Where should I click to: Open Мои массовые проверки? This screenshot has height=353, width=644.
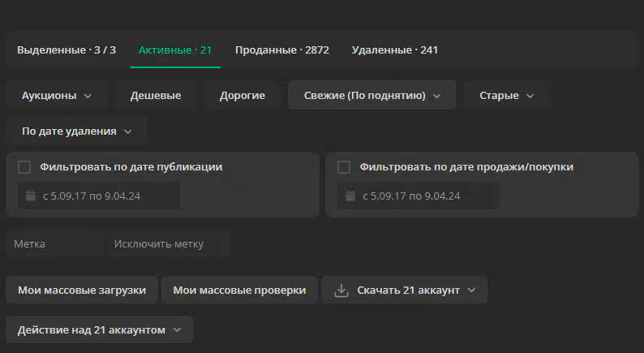(239, 291)
